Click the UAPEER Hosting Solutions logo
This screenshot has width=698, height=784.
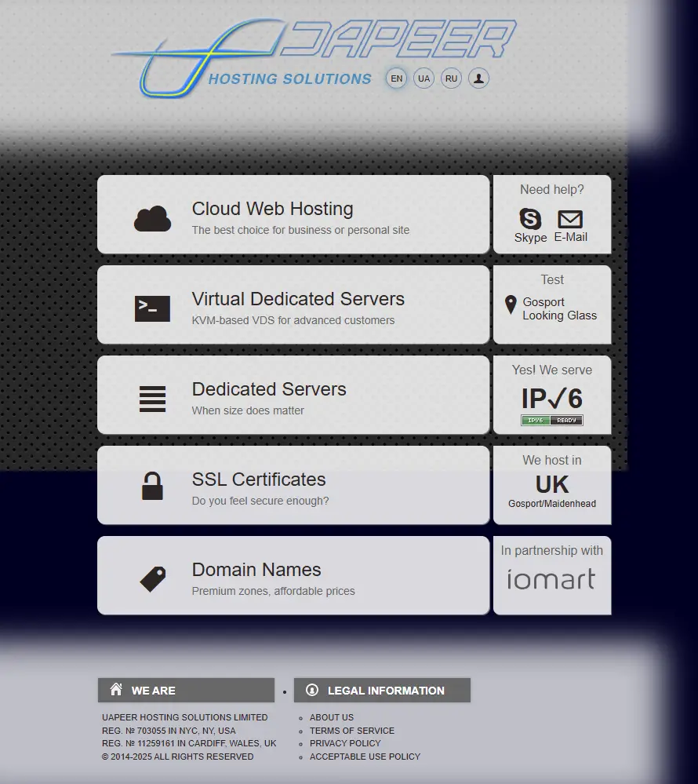tap(314, 57)
